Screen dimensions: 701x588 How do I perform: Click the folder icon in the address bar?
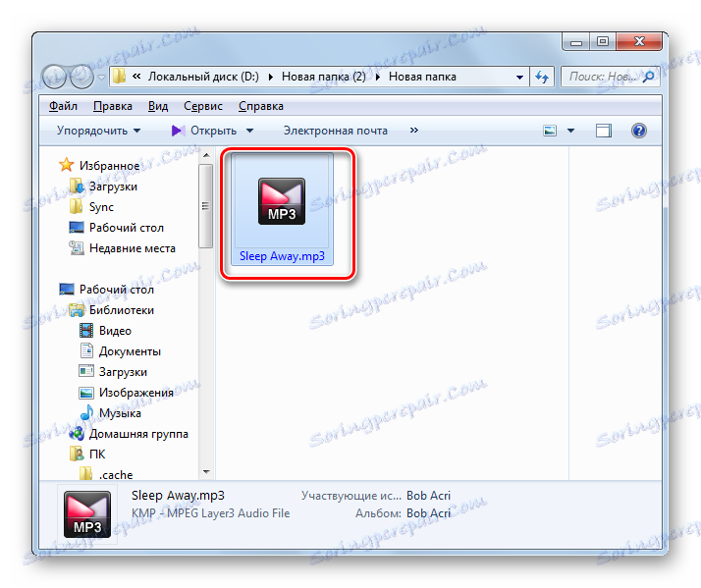pyautogui.click(x=119, y=77)
